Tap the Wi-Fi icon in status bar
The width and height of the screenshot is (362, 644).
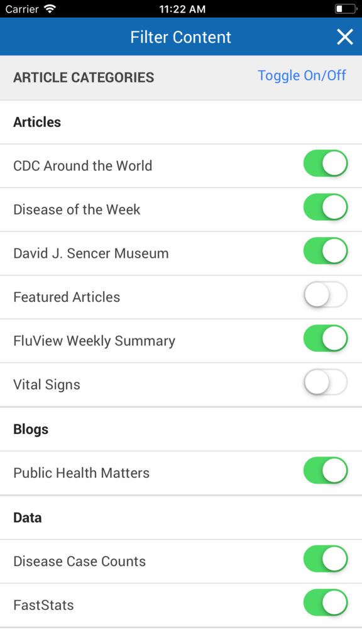(x=50, y=9)
